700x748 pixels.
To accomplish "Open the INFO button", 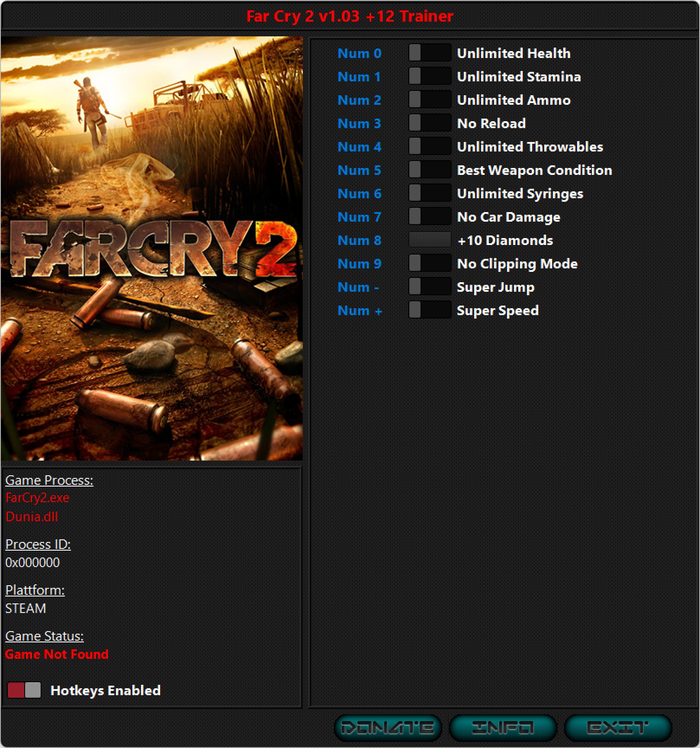I will 503,728.
